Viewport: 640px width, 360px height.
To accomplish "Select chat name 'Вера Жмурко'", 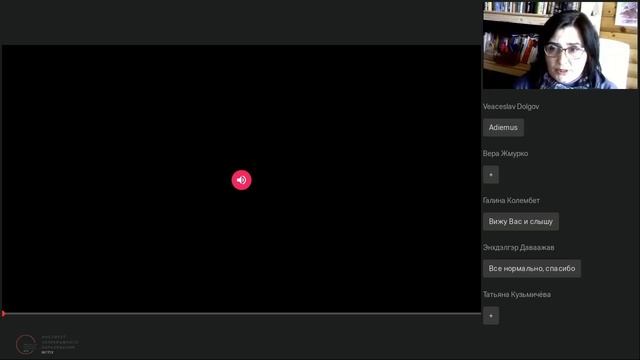I will [505, 153].
